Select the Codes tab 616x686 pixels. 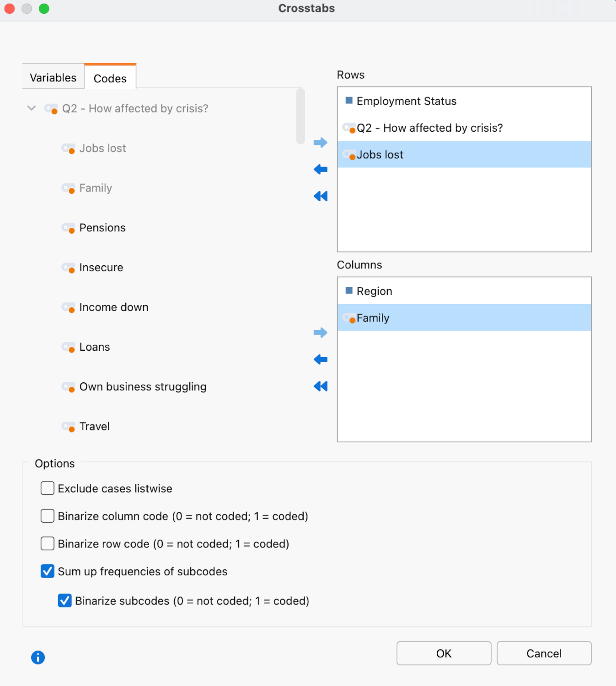110,78
